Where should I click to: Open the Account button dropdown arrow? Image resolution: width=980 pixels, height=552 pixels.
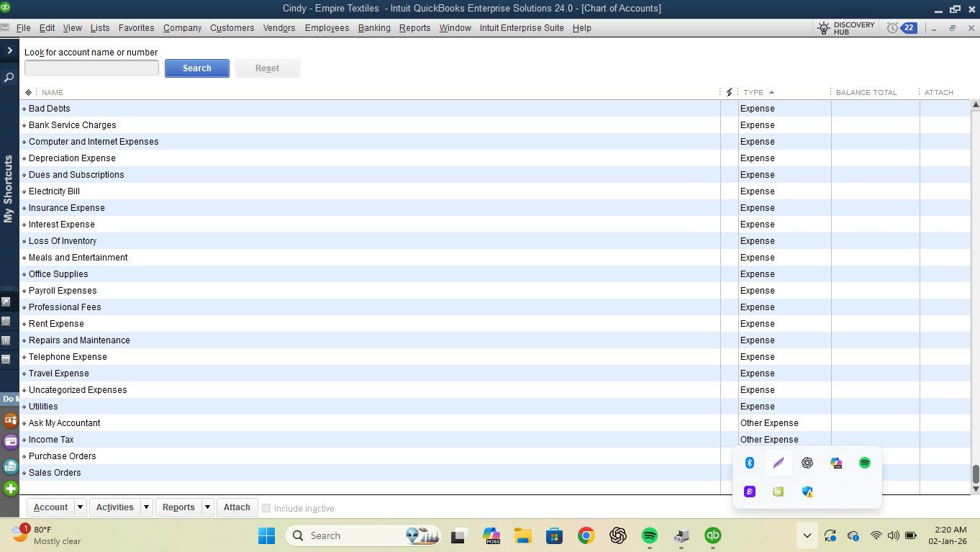(x=81, y=507)
